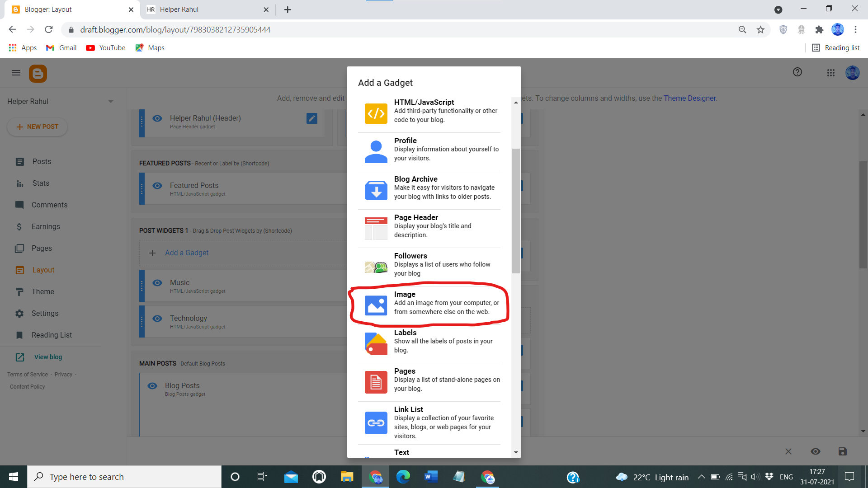
Task: Open the Chrome three-dot menu
Action: pos(855,30)
